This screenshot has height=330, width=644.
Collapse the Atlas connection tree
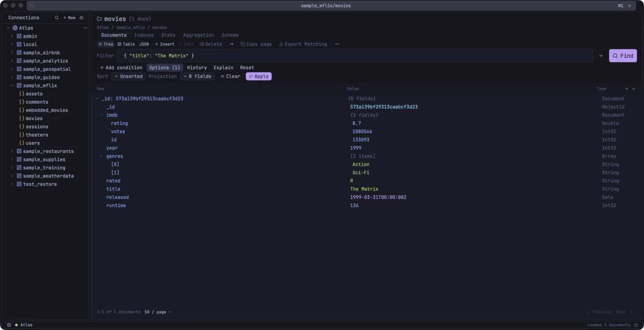coord(8,28)
